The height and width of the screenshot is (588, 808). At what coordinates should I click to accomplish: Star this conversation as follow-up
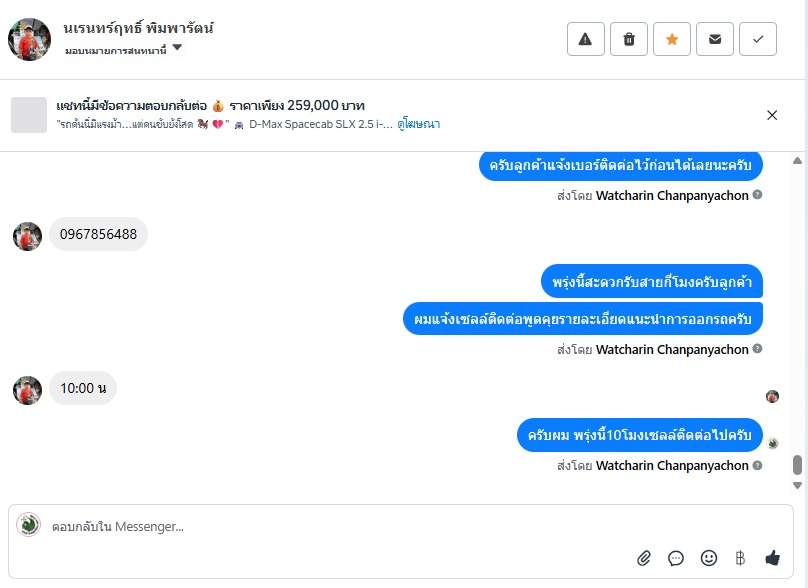[671, 39]
